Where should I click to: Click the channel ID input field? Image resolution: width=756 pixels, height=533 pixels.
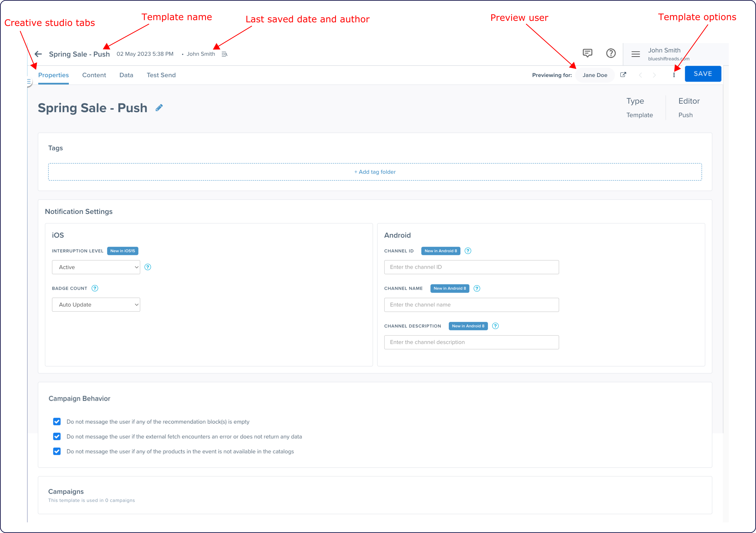(471, 267)
